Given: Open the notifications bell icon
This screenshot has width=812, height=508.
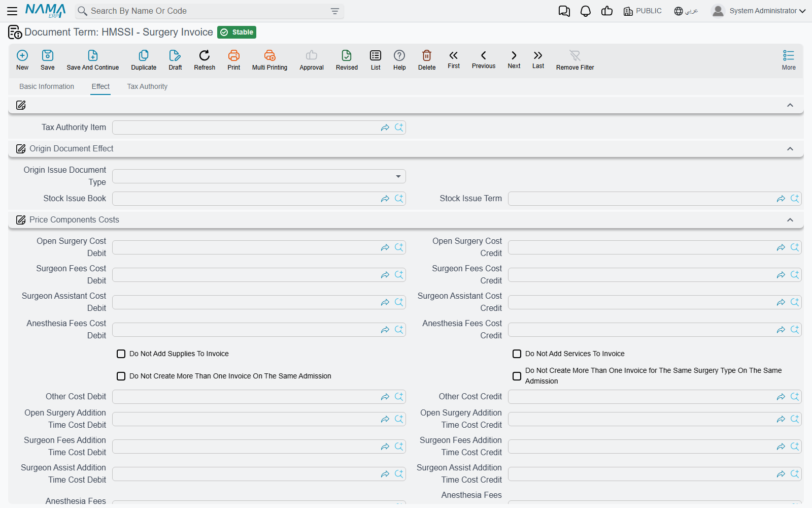Looking at the screenshot, I should [586, 11].
